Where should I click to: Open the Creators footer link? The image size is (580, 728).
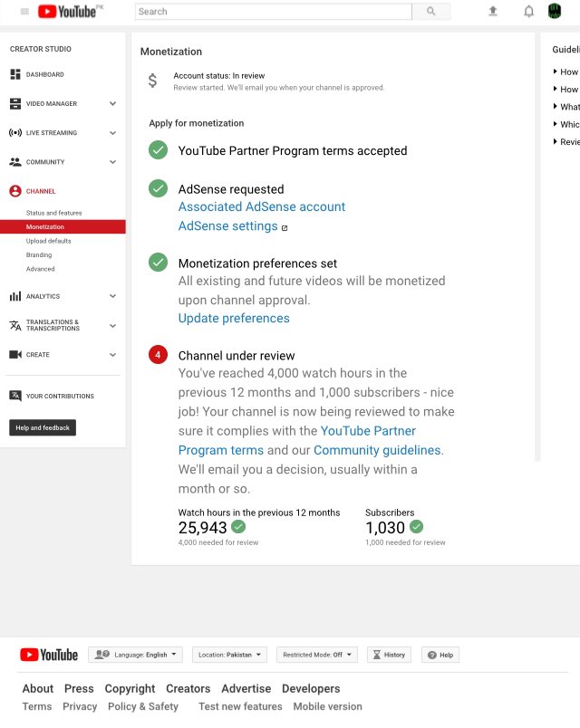pyautogui.click(x=188, y=688)
